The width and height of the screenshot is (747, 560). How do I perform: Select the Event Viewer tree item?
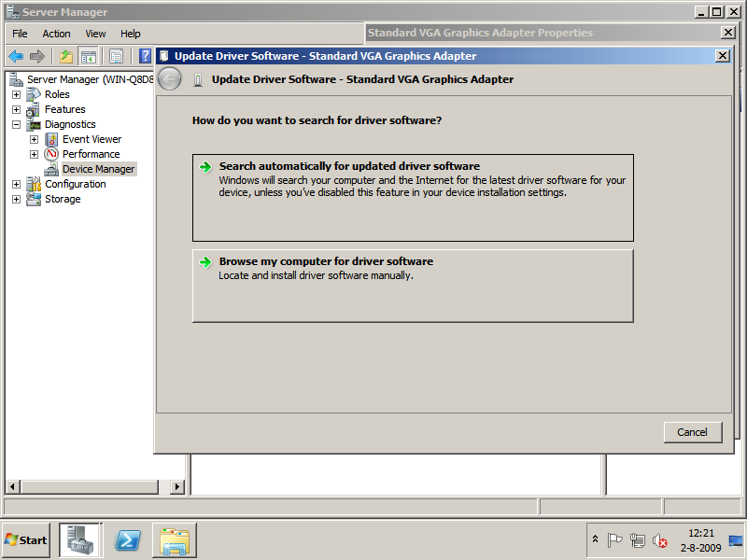(92, 139)
